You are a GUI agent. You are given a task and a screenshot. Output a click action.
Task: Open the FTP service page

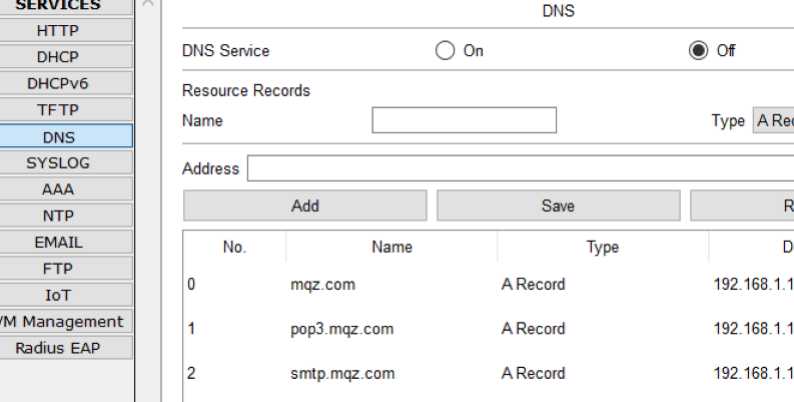(58, 268)
